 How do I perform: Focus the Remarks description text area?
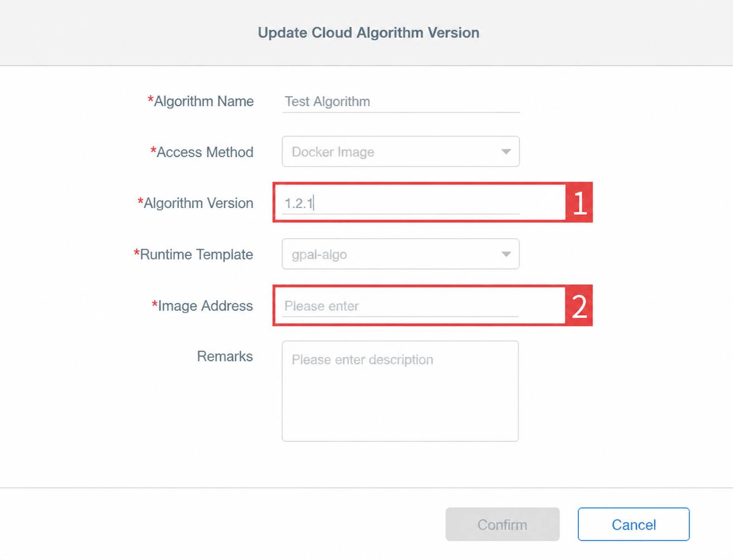click(x=400, y=391)
